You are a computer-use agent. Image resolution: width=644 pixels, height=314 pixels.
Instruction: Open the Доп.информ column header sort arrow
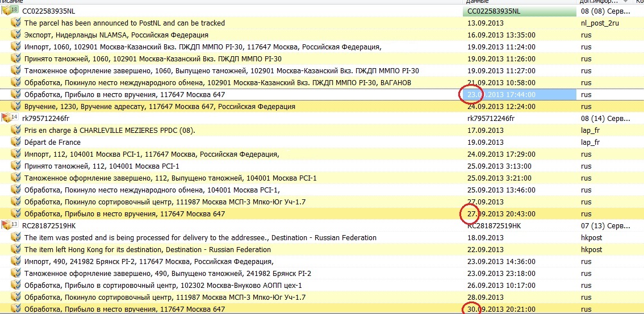click(x=625, y=2)
